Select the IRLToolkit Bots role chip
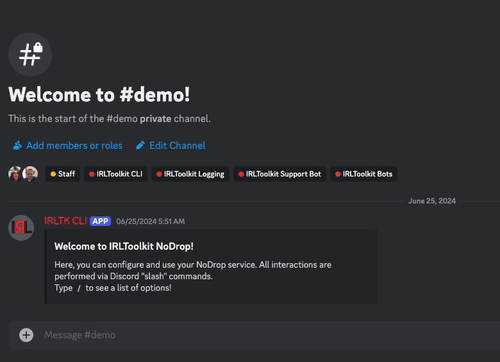Image resolution: width=500 pixels, height=362 pixels. click(x=364, y=174)
